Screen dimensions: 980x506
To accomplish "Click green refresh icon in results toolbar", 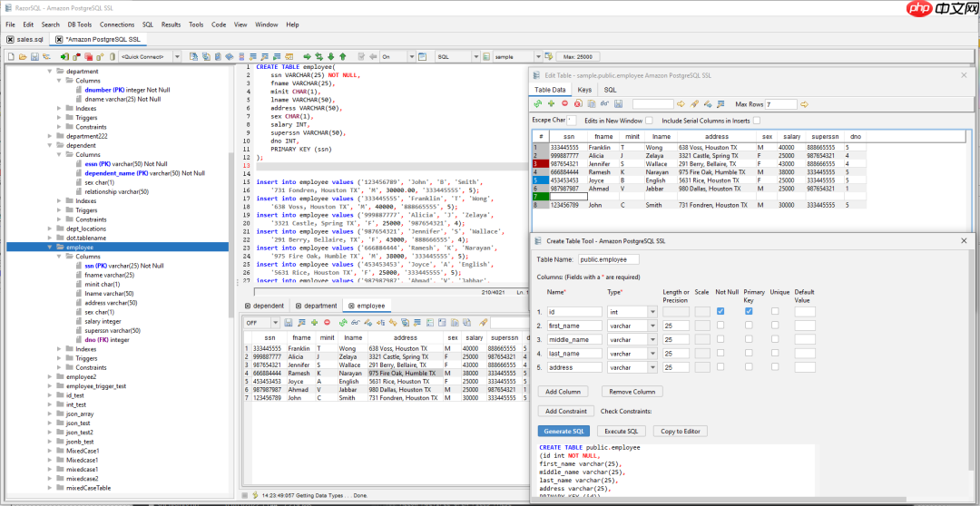I will (x=343, y=323).
